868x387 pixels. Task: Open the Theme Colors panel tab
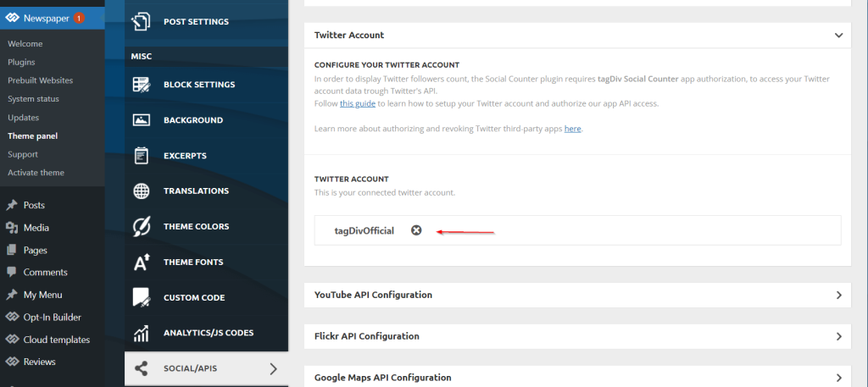pos(207,227)
